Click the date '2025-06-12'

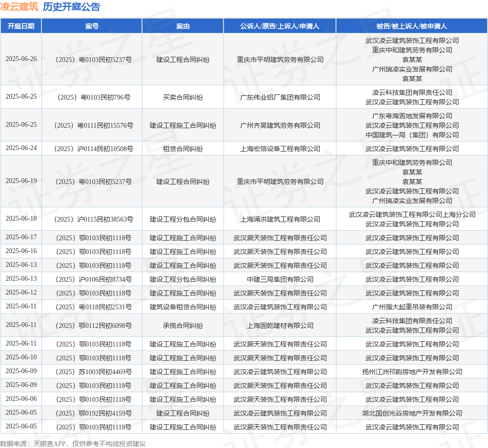click(x=21, y=292)
